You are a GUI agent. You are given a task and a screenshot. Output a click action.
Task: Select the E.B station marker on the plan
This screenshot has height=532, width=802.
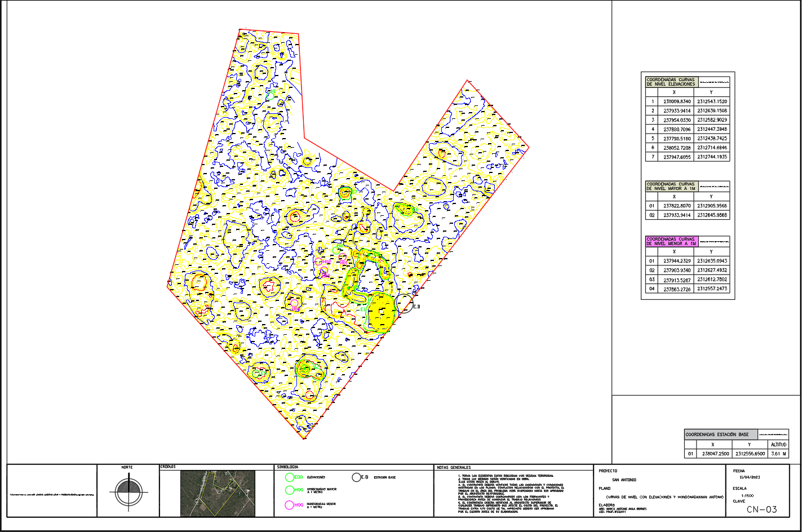point(405,303)
